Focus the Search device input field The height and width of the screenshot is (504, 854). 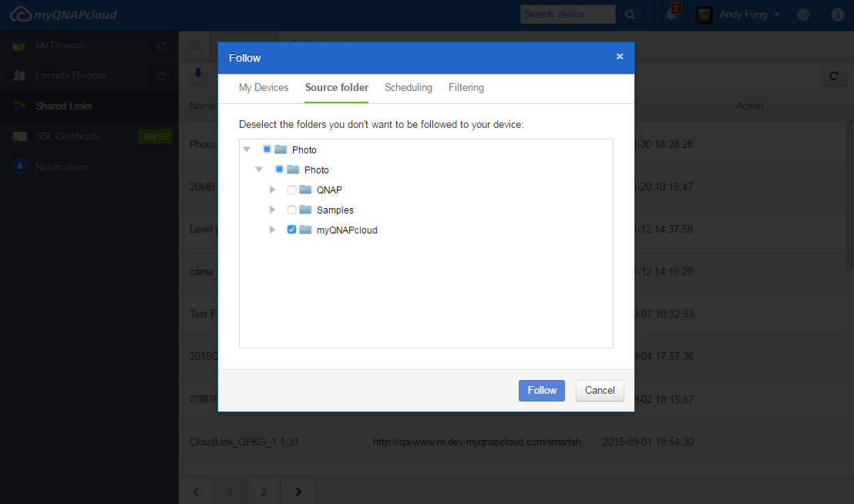567,15
